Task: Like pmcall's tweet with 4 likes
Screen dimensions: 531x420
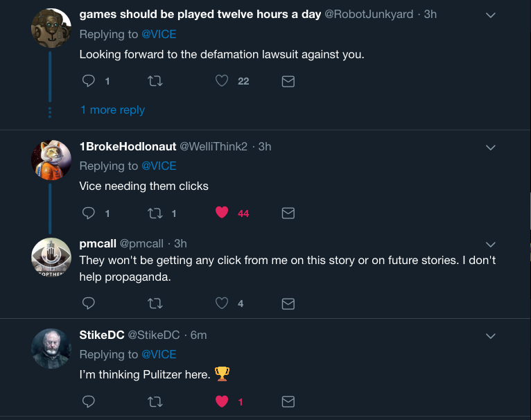Action: (222, 303)
